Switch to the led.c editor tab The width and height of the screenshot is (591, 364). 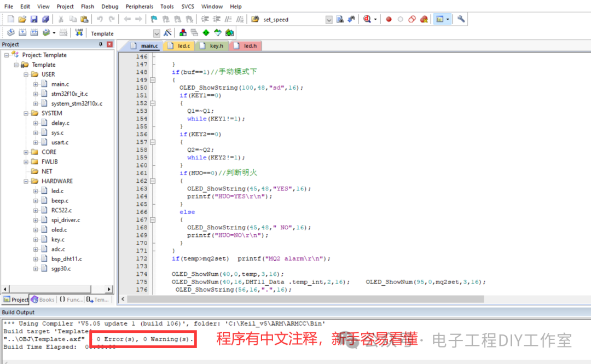pyautogui.click(x=179, y=45)
